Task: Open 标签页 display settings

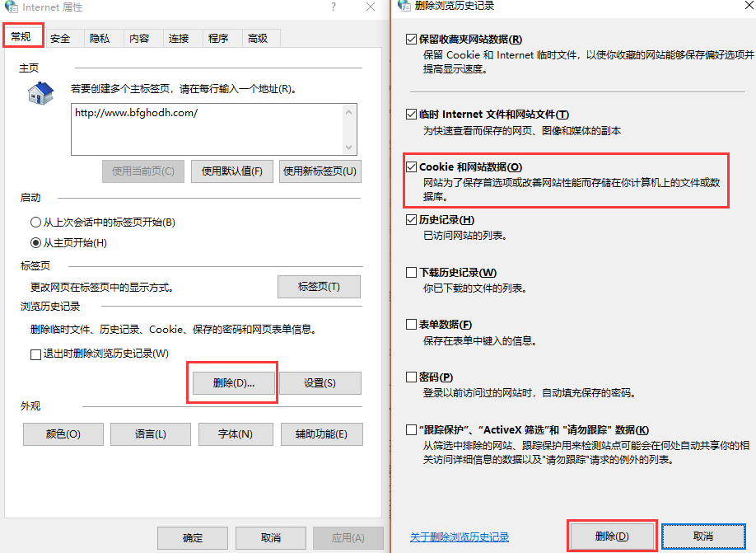Action: tap(319, 287)
